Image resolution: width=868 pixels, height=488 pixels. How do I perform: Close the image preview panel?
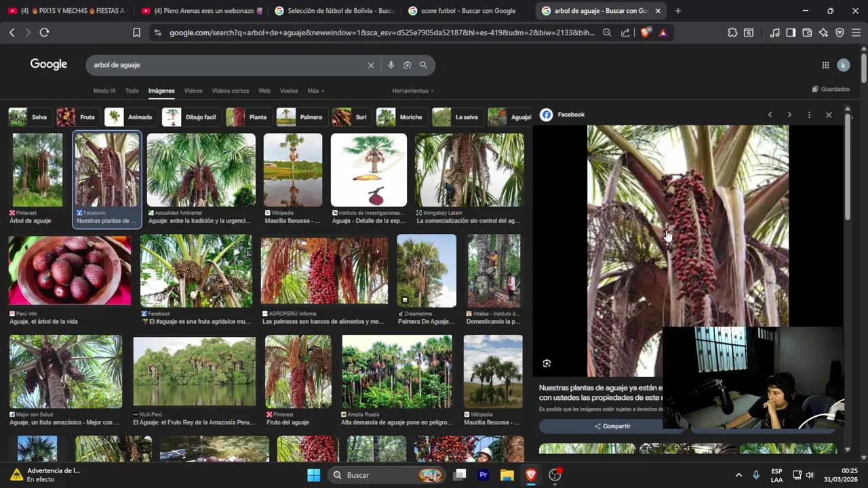pyautogui.click(x=829, y=115)
